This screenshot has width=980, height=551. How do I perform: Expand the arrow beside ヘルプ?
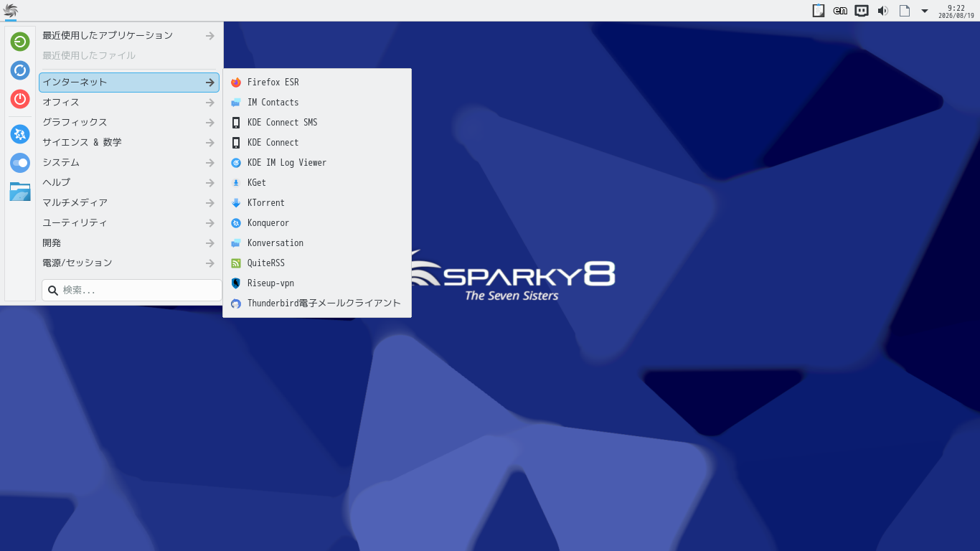point(209,183)
